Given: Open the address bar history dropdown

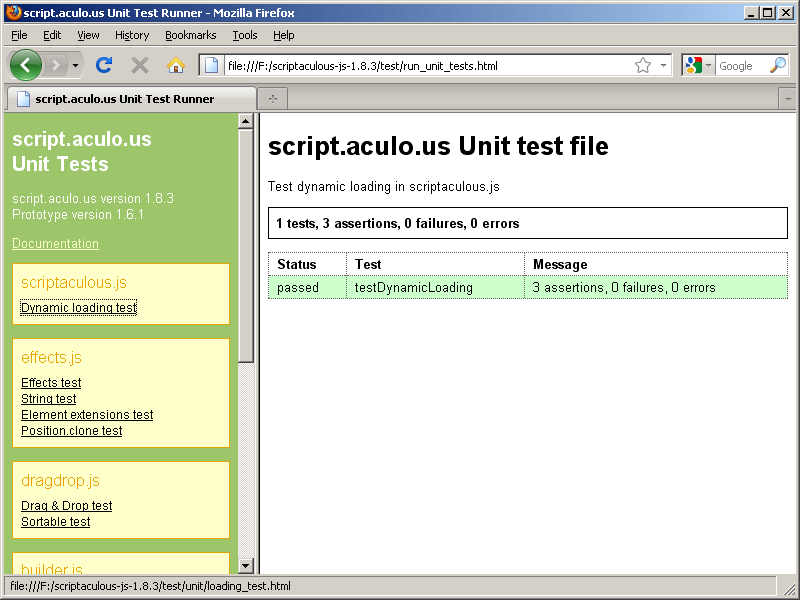Looking at the screenshot, I should click(663, 65).
